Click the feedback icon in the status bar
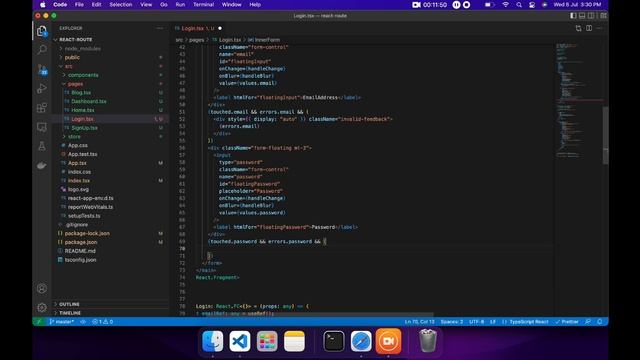The image size is (640, 360). coord(588,322)
